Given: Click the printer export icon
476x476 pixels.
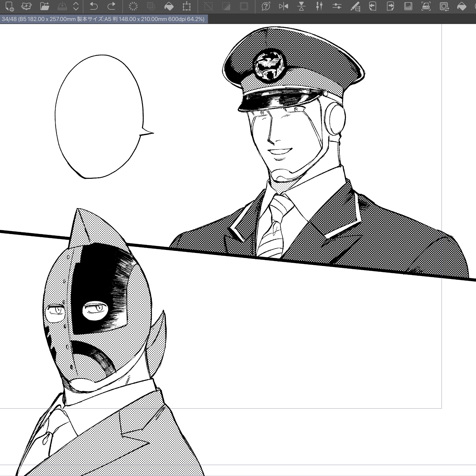Looking at the screenshot, I should point(426,6).
